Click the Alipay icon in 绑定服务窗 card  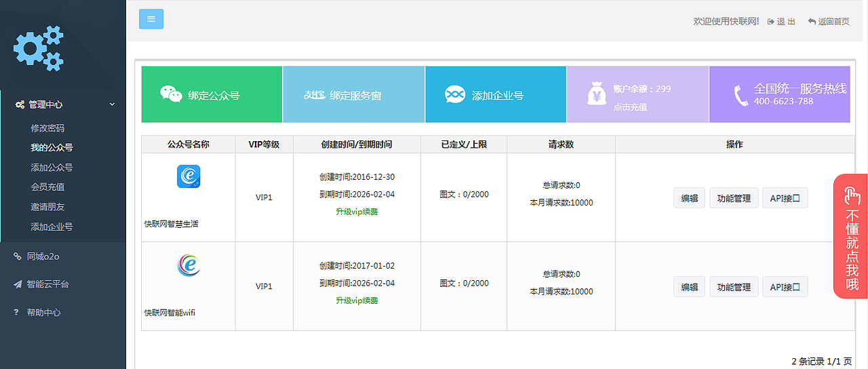(x=314, y=95)
